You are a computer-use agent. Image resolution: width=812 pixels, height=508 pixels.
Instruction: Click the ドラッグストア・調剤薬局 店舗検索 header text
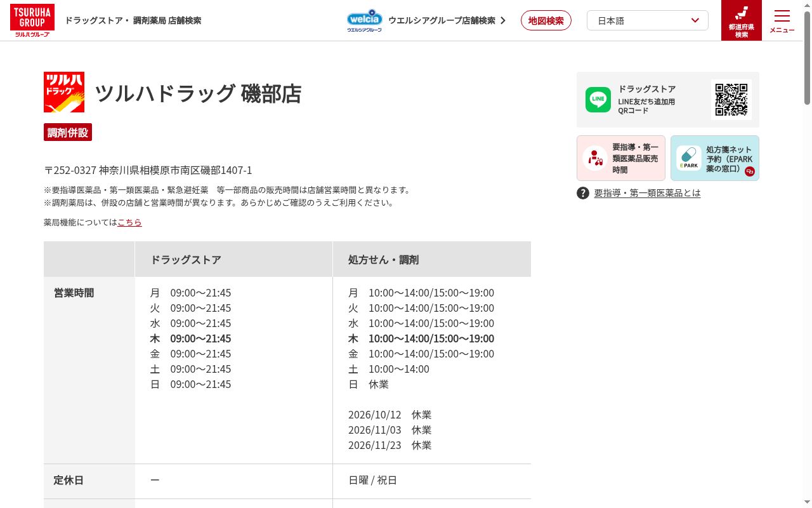pos(133,20)
